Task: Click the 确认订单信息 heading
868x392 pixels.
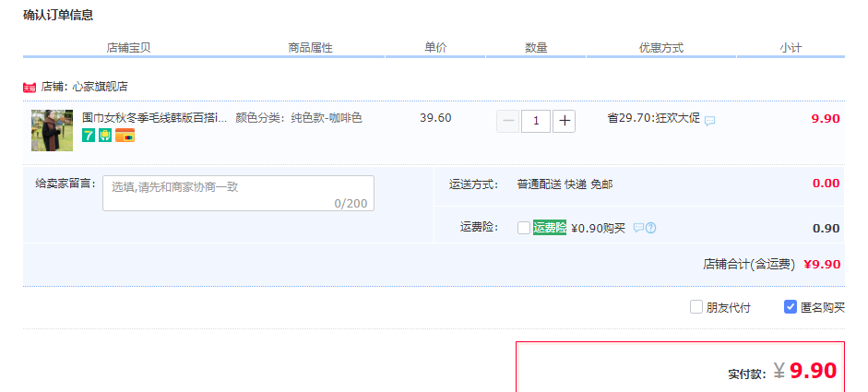Action: point(58,15)
